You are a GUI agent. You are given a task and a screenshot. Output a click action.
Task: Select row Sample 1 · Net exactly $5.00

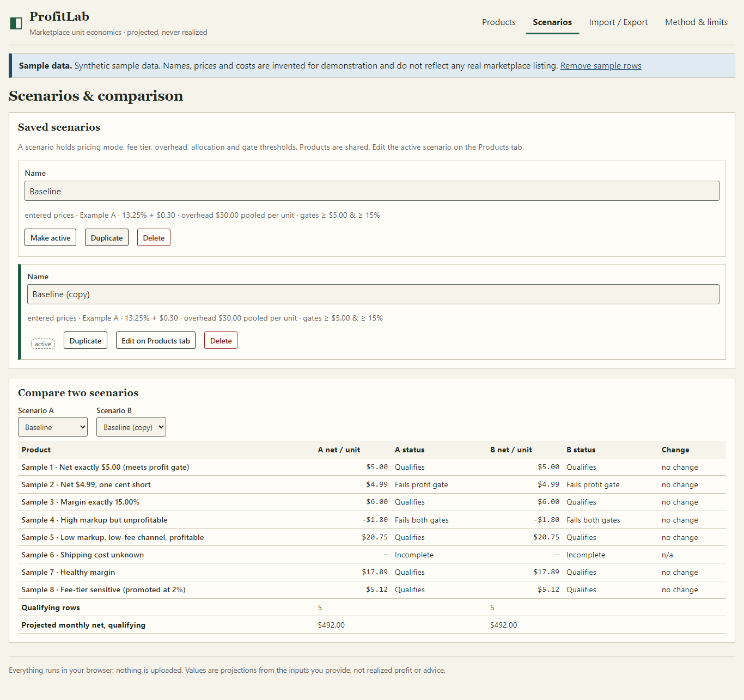(x=372, y=467)
